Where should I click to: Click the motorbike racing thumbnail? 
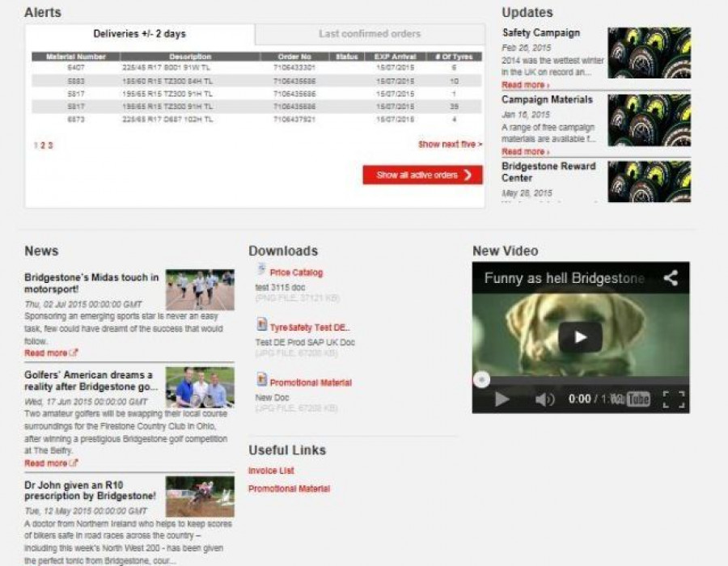[x=200, y=497]
